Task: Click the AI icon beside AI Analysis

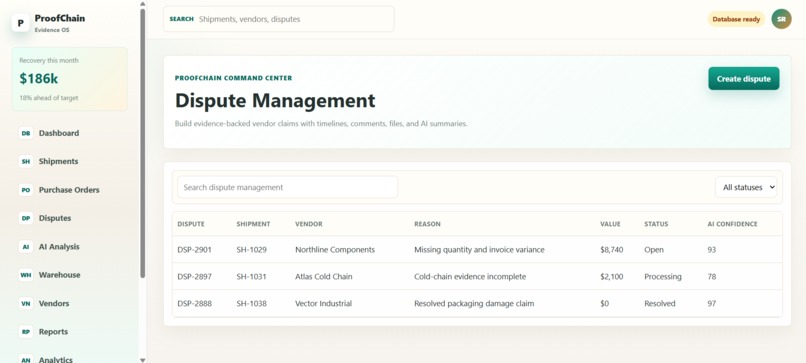Action: coord(26,247)
